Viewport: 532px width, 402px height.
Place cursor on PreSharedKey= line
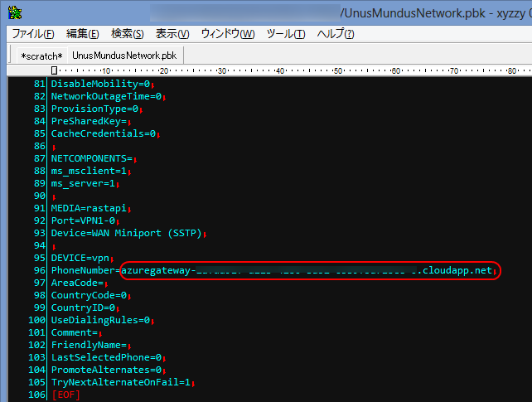pyautogui.click(x=89, y=121)
